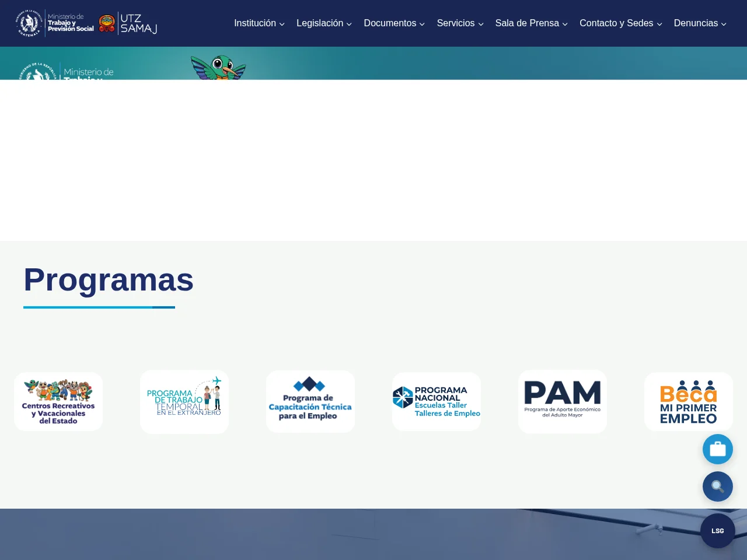Click the hummingbird mascot in the banner
This screenshot has width=747, height=560.
(218, 67)
